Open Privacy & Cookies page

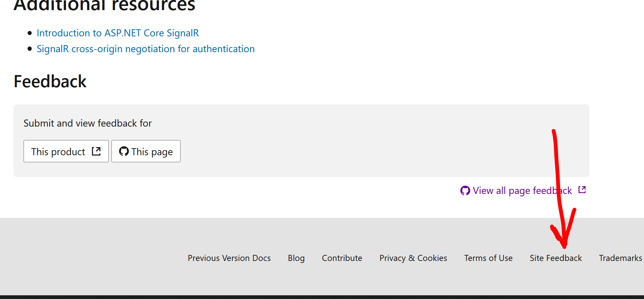413,258
